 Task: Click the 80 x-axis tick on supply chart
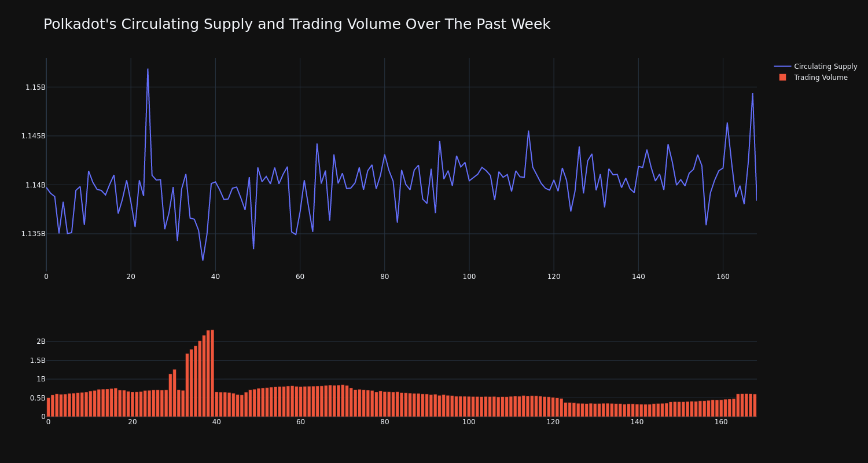(385, 277)
